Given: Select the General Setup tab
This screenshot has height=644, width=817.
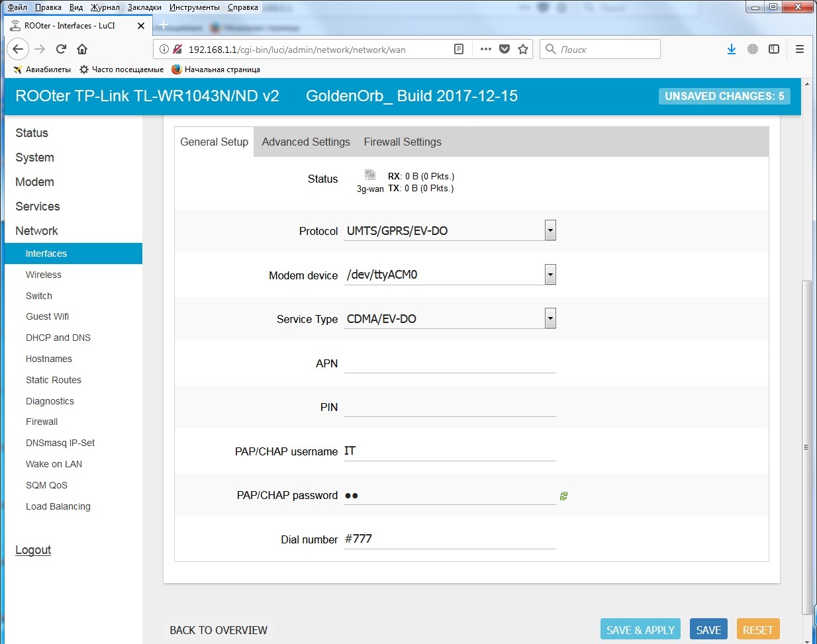Looking at the screenshot, I should pos(214,142).
